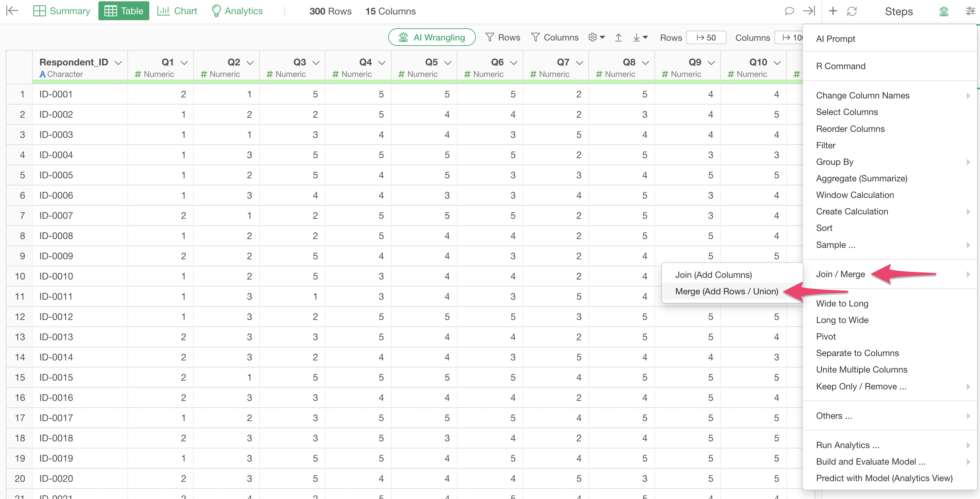Open the download arrow dropdown

(640, 37)
